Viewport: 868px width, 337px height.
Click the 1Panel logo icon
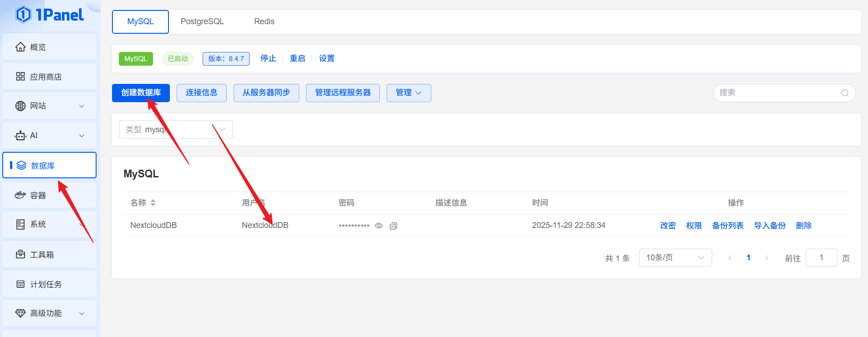coord(24,15)
